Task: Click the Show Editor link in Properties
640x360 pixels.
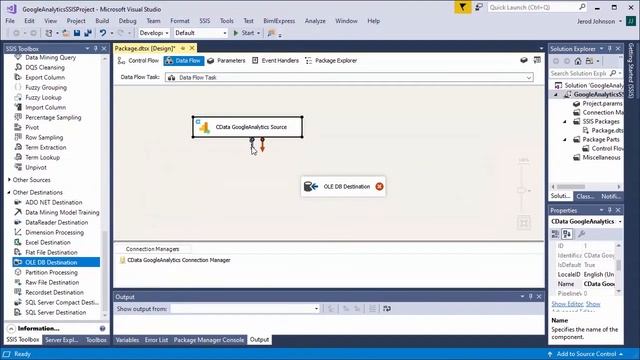Action: coord(567,304)
